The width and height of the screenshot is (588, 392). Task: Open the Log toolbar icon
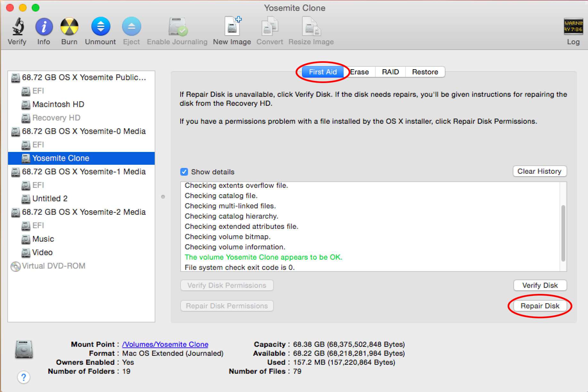click(x=573, y=26)
